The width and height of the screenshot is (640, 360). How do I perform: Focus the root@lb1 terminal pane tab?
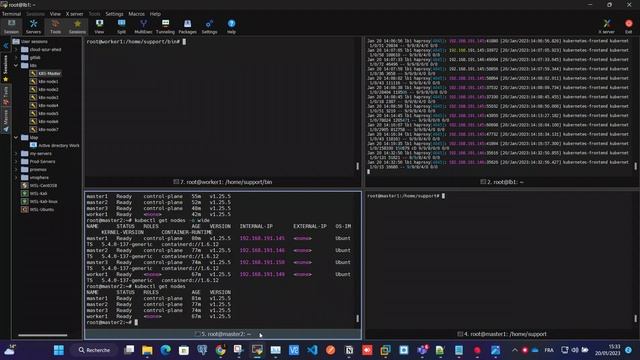click(x=502, y=182)
